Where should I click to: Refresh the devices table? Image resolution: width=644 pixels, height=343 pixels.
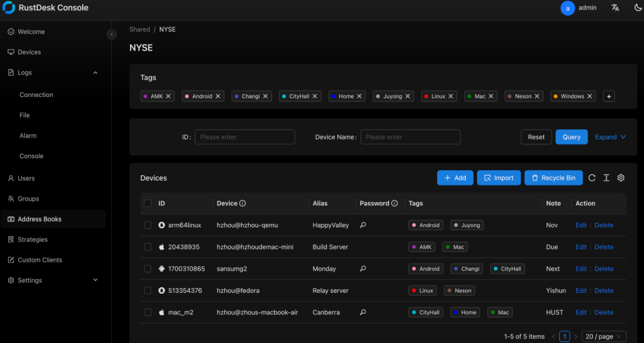(592, 178)
